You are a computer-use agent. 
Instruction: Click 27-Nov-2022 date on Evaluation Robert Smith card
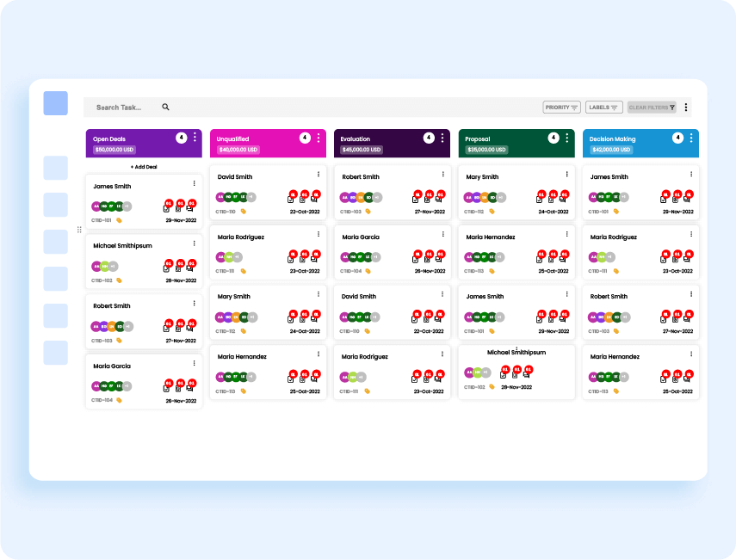(430, 212)
